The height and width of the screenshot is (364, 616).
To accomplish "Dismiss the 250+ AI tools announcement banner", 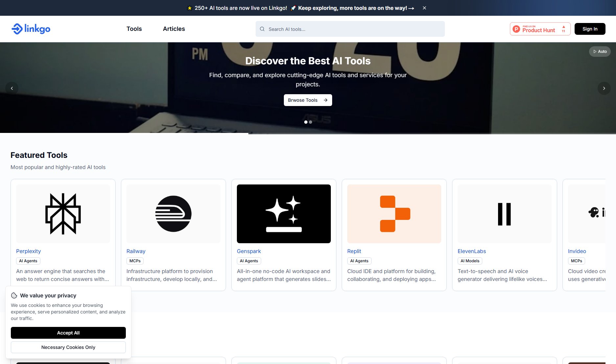I will click(424, 8).
